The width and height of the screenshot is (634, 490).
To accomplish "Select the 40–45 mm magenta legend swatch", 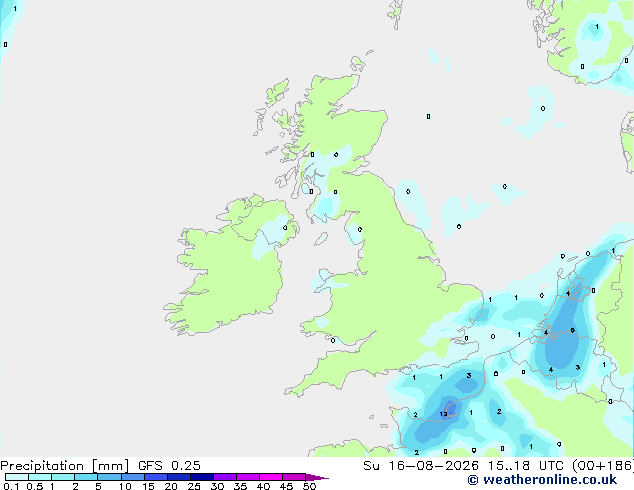I will point(271,477).
